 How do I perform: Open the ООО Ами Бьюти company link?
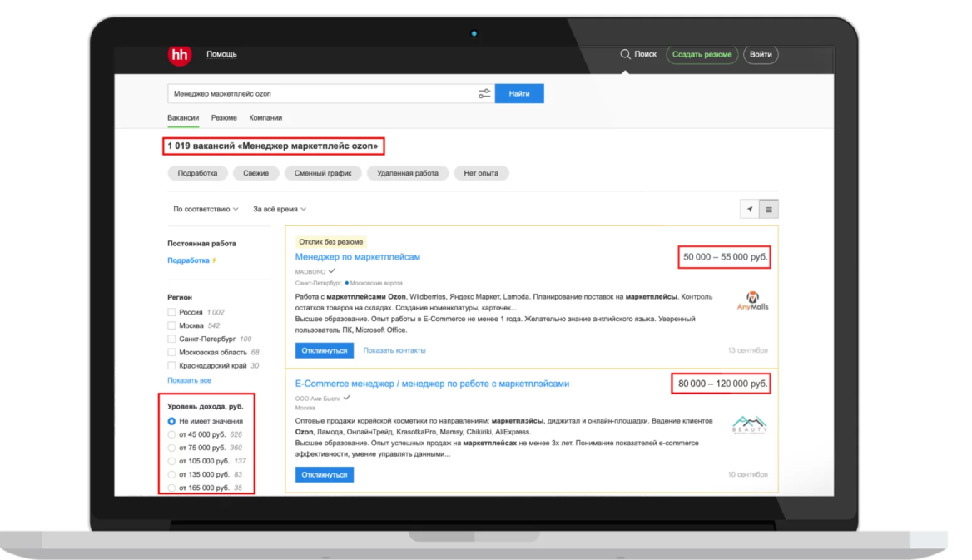pyautogui.click(x=317, y=398)
